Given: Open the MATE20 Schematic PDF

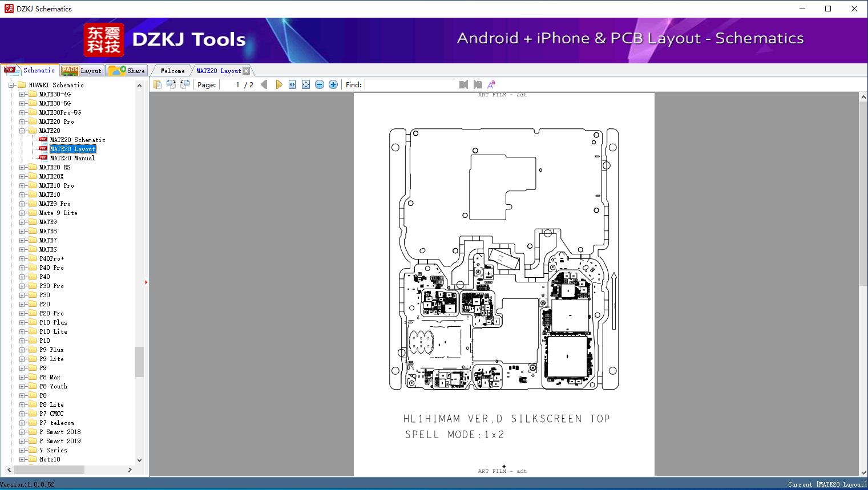Looking at the screenshot, I should (x=78, y=140).
